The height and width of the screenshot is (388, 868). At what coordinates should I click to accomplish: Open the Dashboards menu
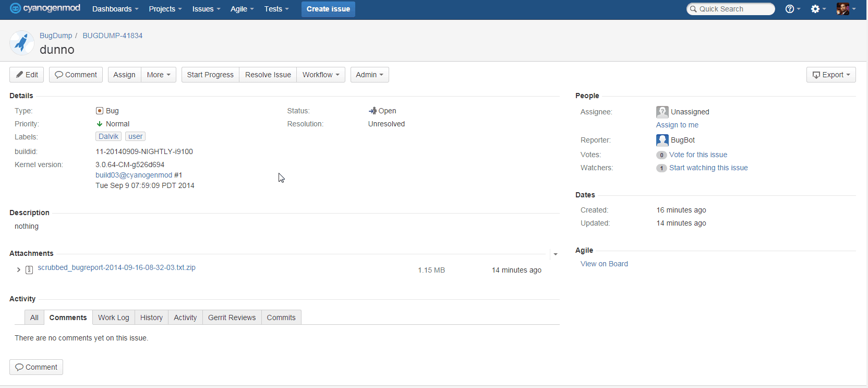(115, 9)
